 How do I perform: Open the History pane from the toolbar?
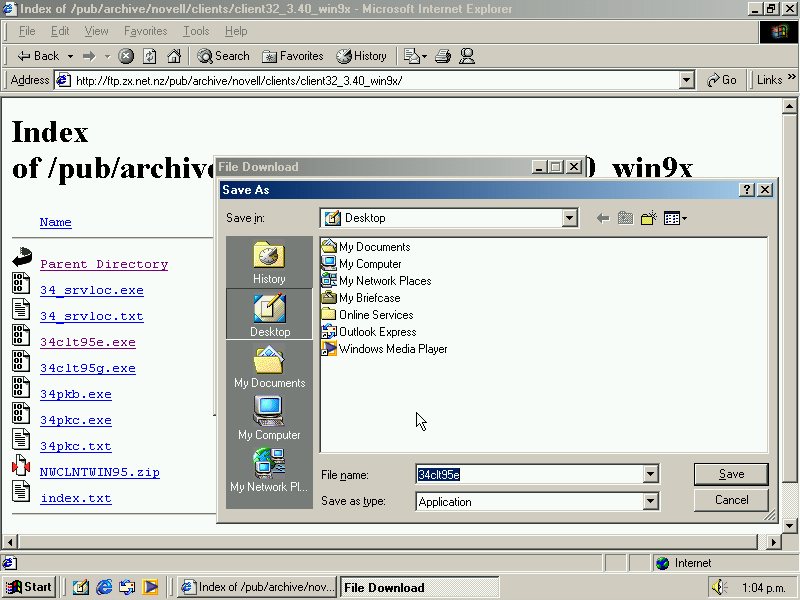click(361, 56)
